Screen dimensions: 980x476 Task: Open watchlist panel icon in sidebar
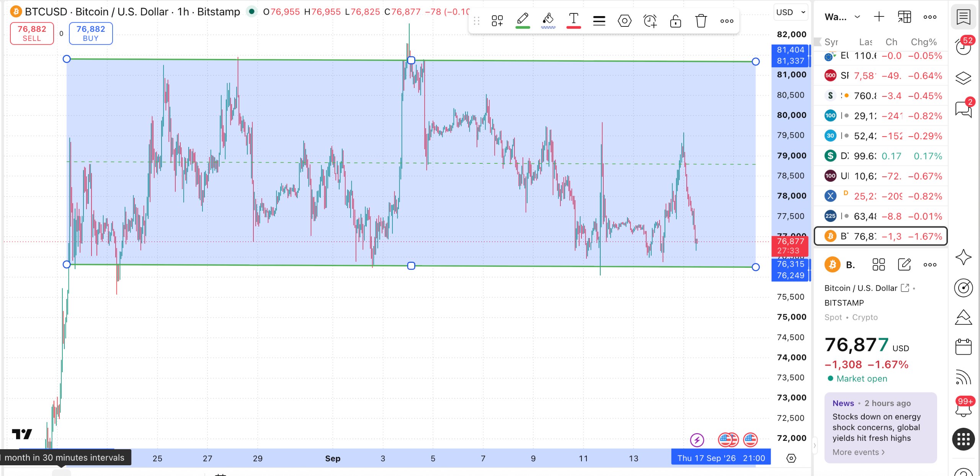coord(963,17)
